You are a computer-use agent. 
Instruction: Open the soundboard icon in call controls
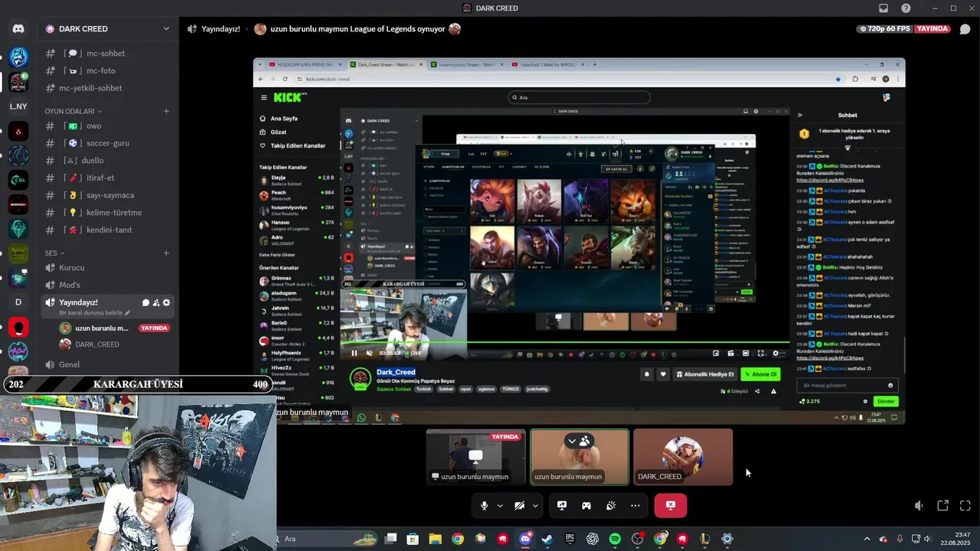pos(611,505)
